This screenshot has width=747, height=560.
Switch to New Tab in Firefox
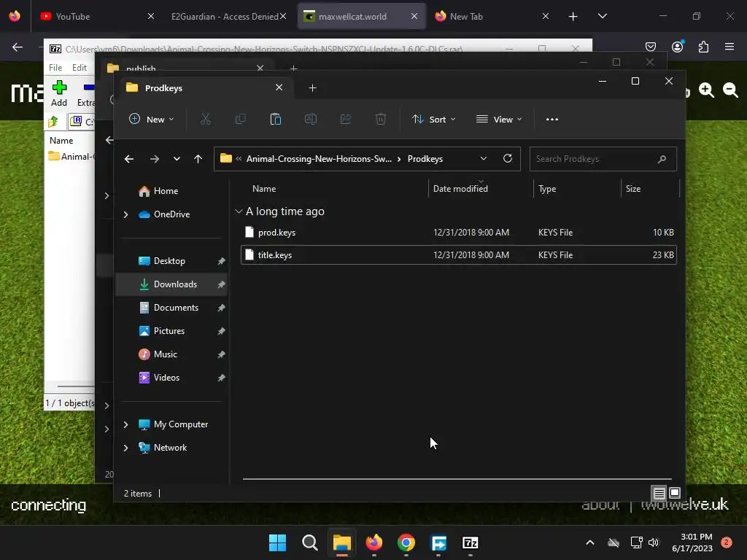click(x=491, y=16)
